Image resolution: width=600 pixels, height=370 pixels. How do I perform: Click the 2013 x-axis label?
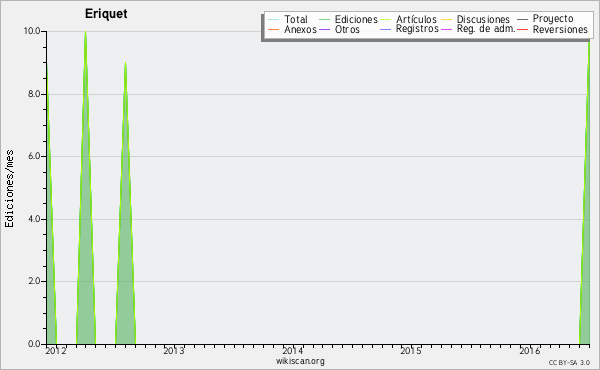point(174,350)
